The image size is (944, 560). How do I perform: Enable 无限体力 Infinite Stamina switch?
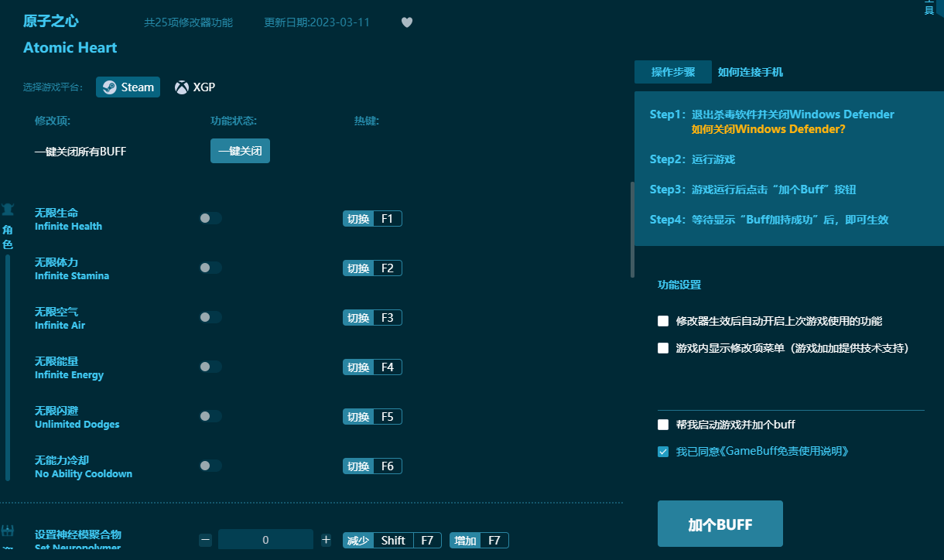tap(210, 268)
